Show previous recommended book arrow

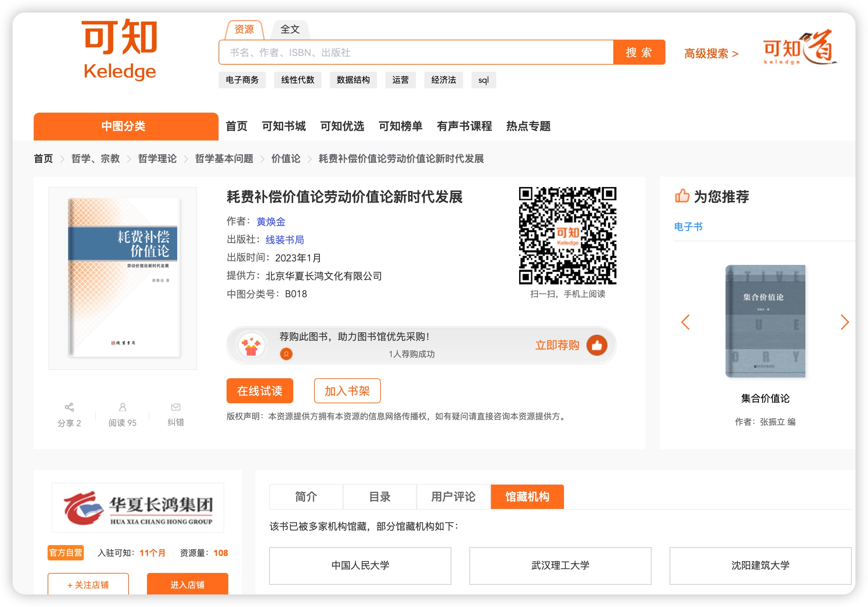point(686,322)
